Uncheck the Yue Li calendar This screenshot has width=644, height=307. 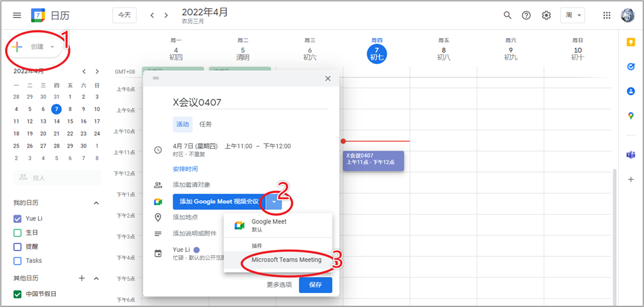click(x=18, y=218)
